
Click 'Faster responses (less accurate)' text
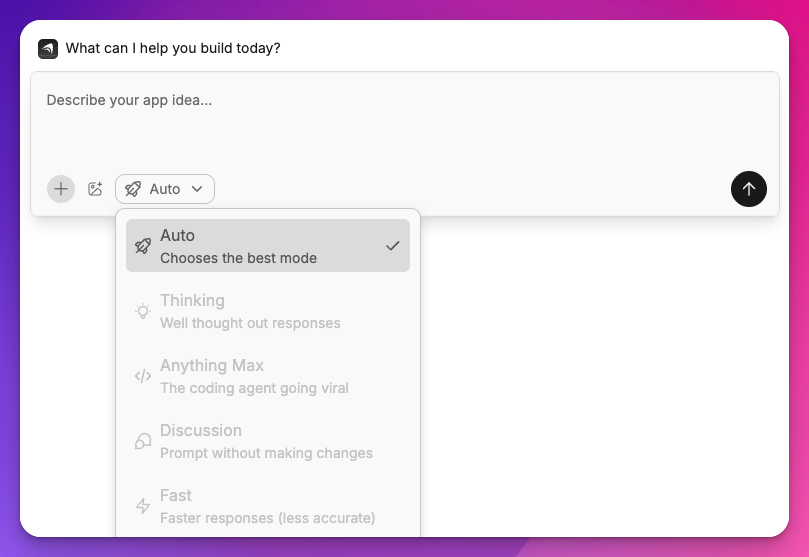[x=267, y=518]
